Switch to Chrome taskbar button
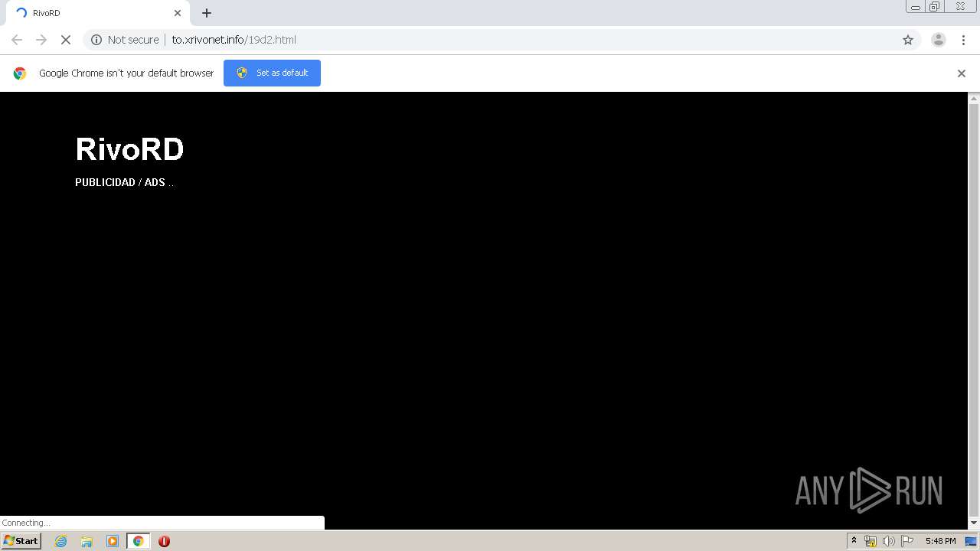 point(139,541)
